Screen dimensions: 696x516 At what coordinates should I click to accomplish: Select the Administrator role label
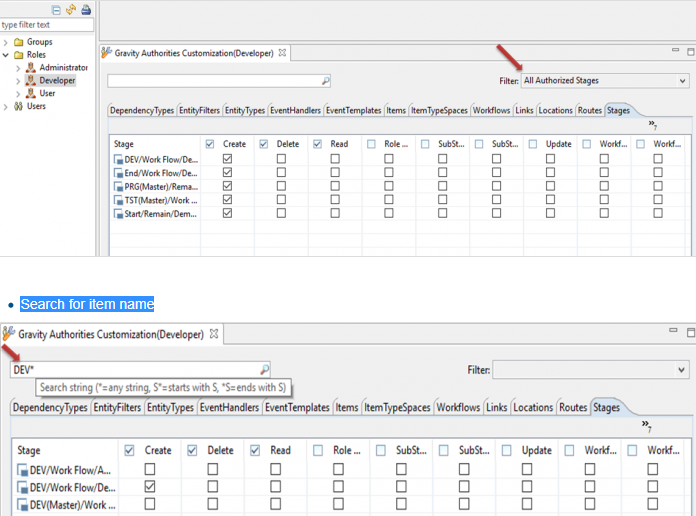pyautogui.click(x=63, y=67)
